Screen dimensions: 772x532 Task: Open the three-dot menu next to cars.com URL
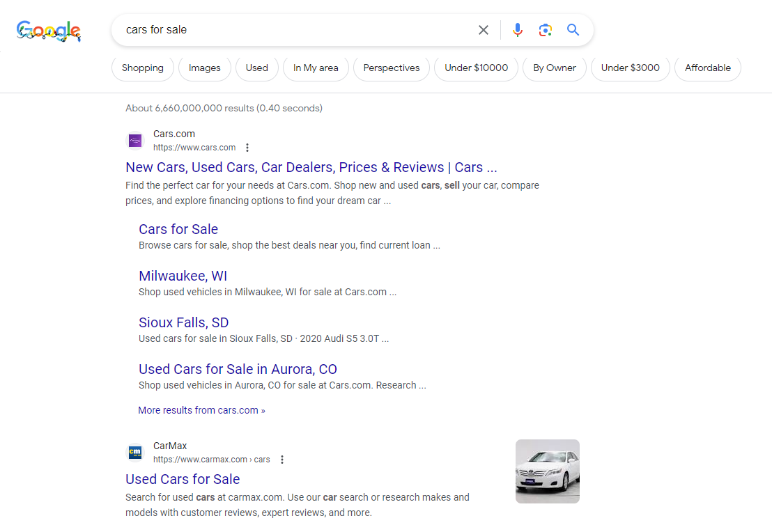[247, 148]
